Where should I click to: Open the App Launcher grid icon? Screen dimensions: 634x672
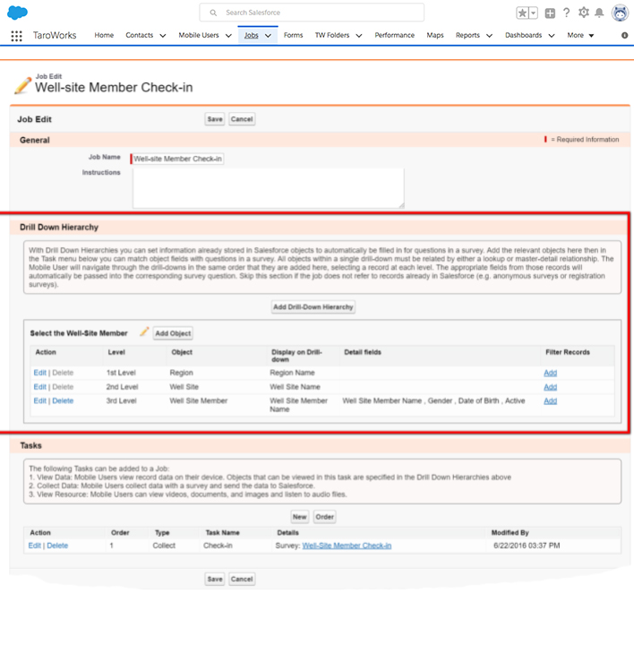pyautogui.click(x=16, y=36)
